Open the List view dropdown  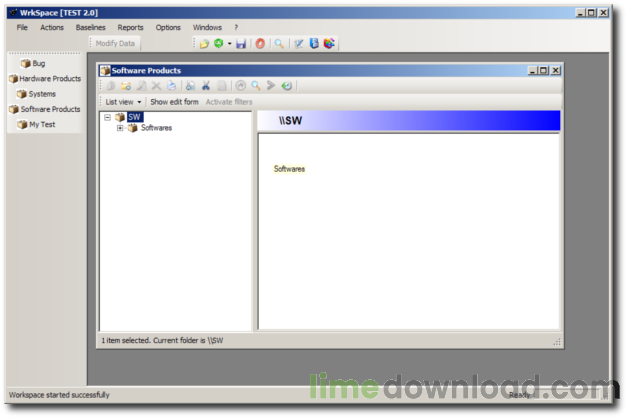coord(123,102)
